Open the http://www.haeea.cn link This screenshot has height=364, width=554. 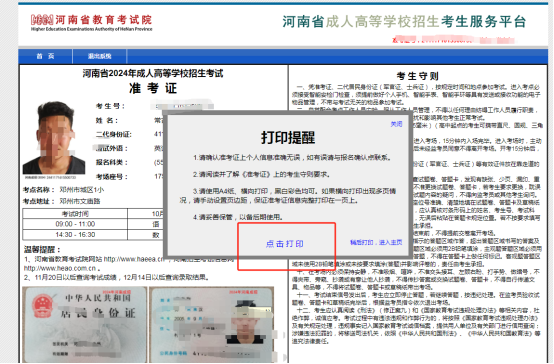coord(134,259)
